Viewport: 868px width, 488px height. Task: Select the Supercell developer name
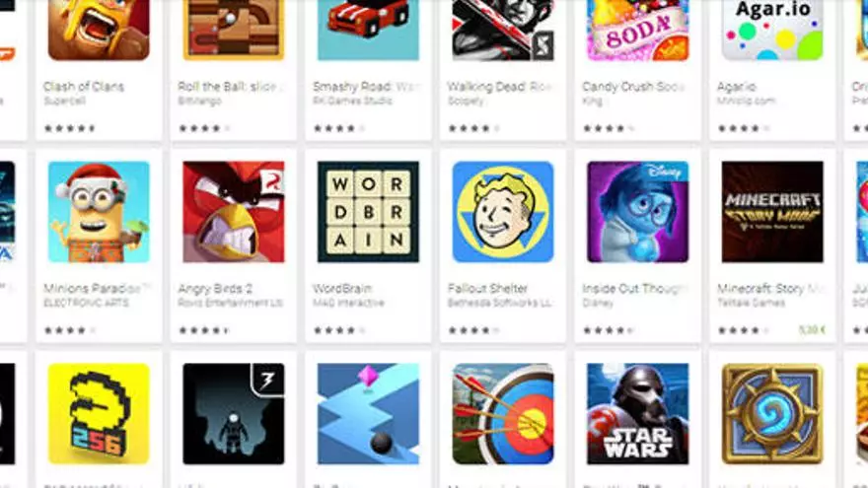click(x=65, y=101)
